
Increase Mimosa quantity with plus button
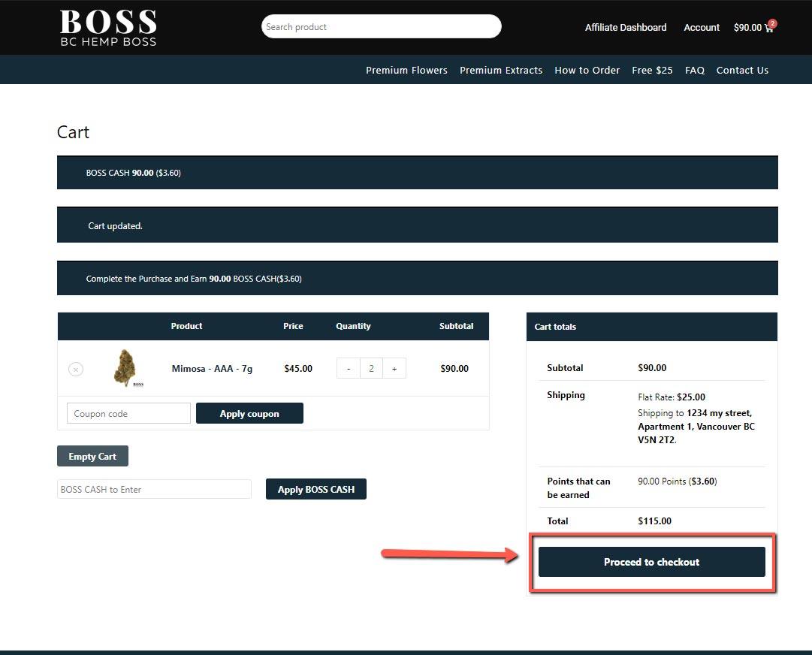click(394, 368)
